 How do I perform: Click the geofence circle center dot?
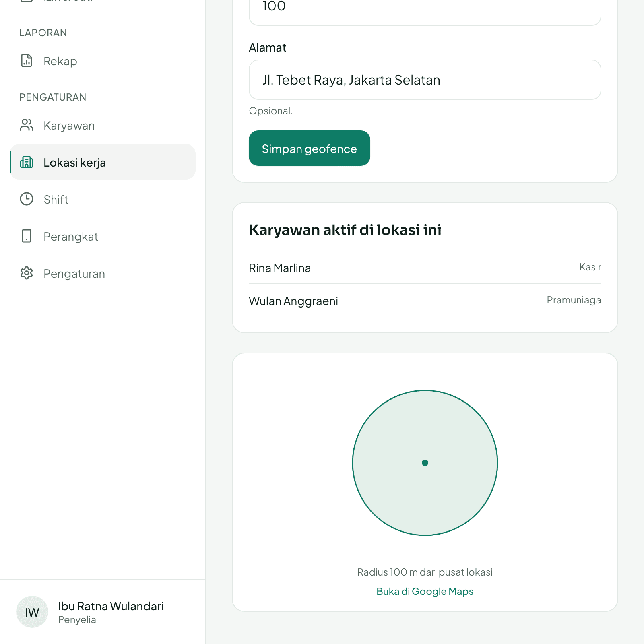(x=425, y=463)
